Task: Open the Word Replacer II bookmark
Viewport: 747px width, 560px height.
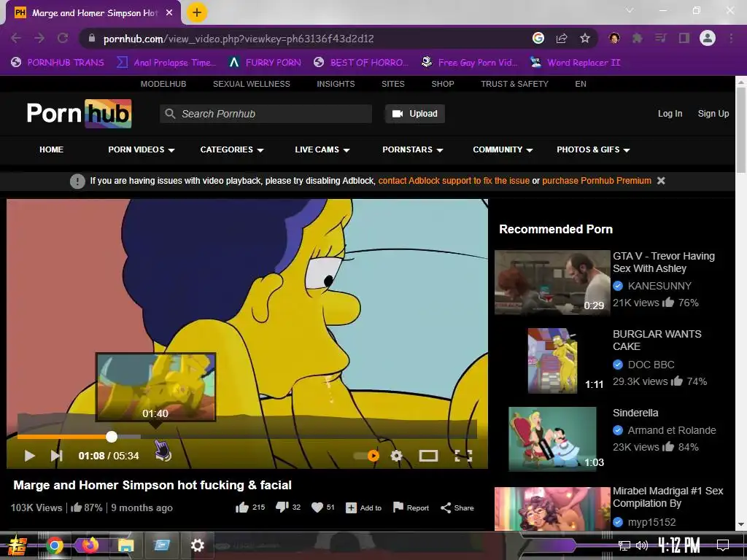Action: [576, 63]
